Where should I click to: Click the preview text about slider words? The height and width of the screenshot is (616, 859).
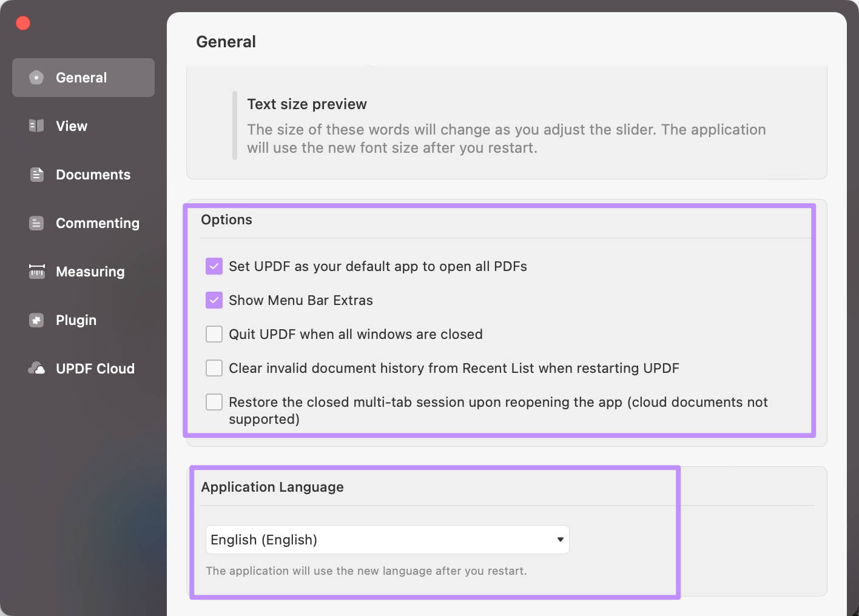[x=507, y=138]
